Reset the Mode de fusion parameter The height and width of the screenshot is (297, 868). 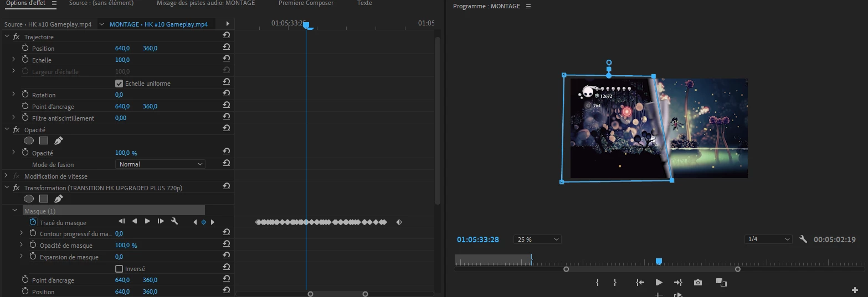pyautogui.click(x=226, y=164)
